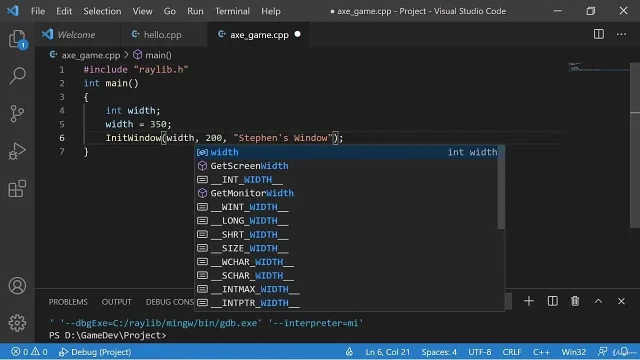
Task: Click the feedback icon in status bar
Action: (x=602, y=352)
